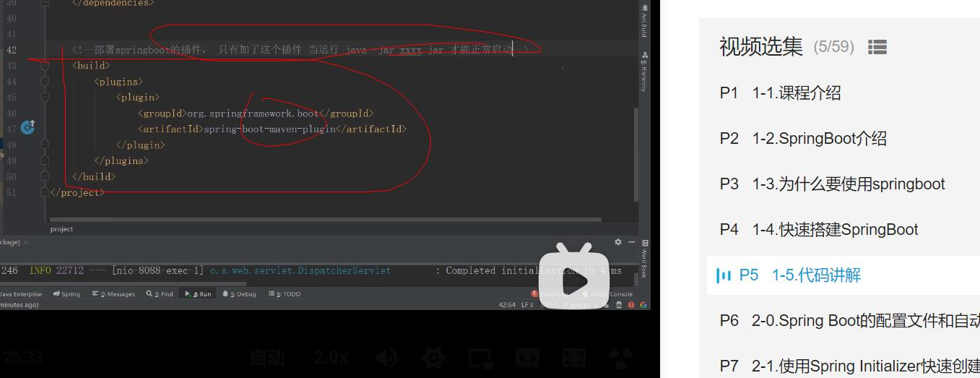
Task: Fold at the </build> marker on line 50
Action: 45,177
